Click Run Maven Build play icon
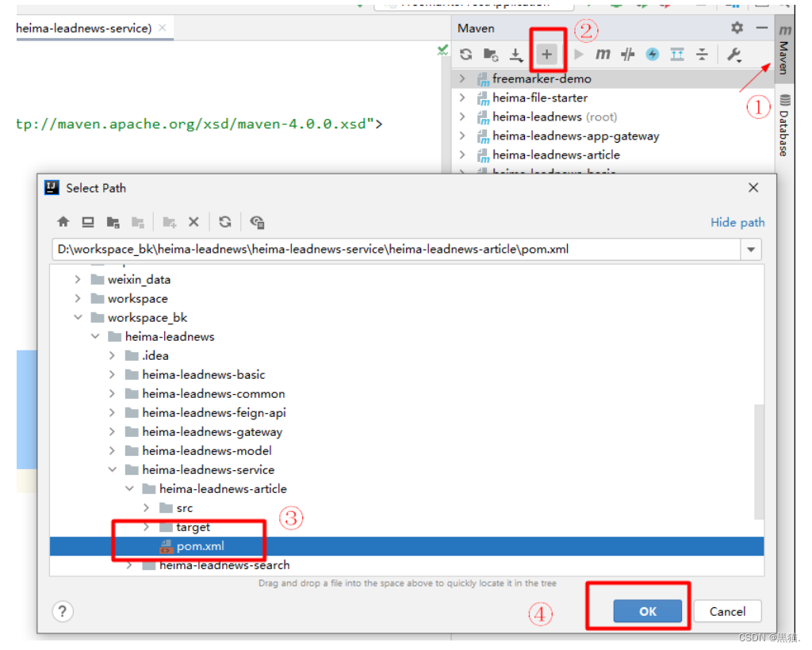 (x=579, y=54)
